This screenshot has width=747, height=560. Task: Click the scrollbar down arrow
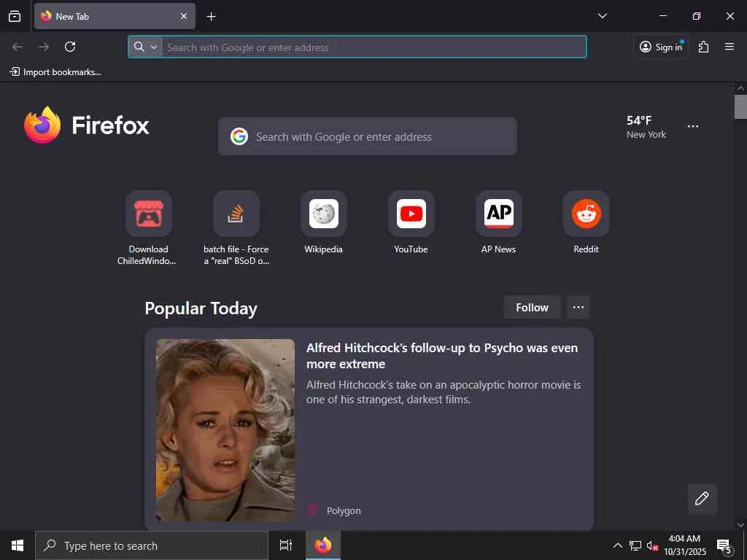pos(740,525)
